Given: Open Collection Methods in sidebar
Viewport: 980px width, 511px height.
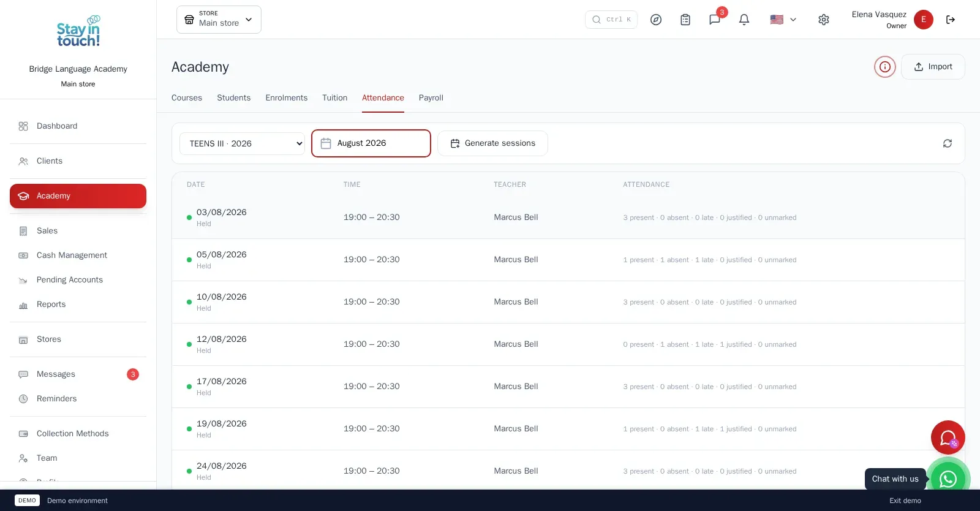Looking at the screenshot, I should pyautogui.click(x=78, y=434).
